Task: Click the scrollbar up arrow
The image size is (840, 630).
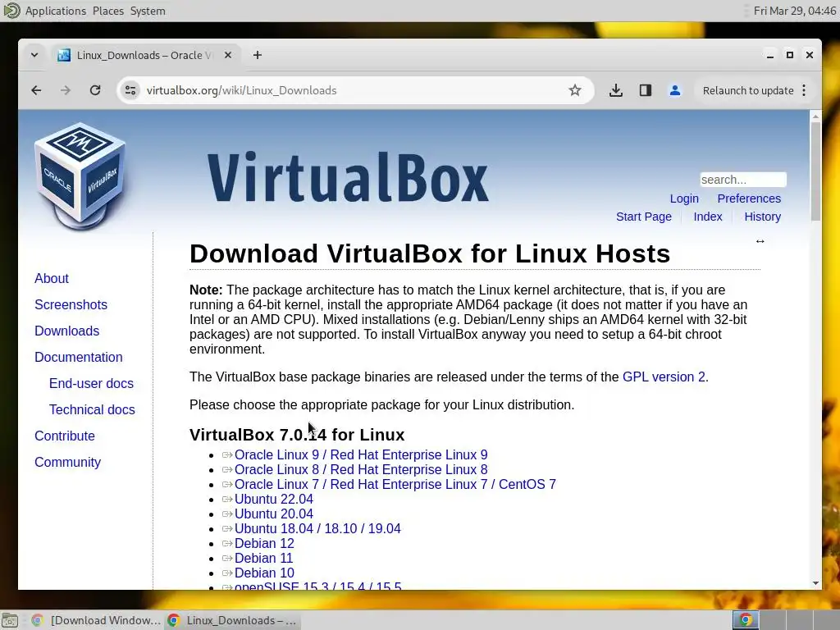Action: pyautogui.click(x=815, y=116)
